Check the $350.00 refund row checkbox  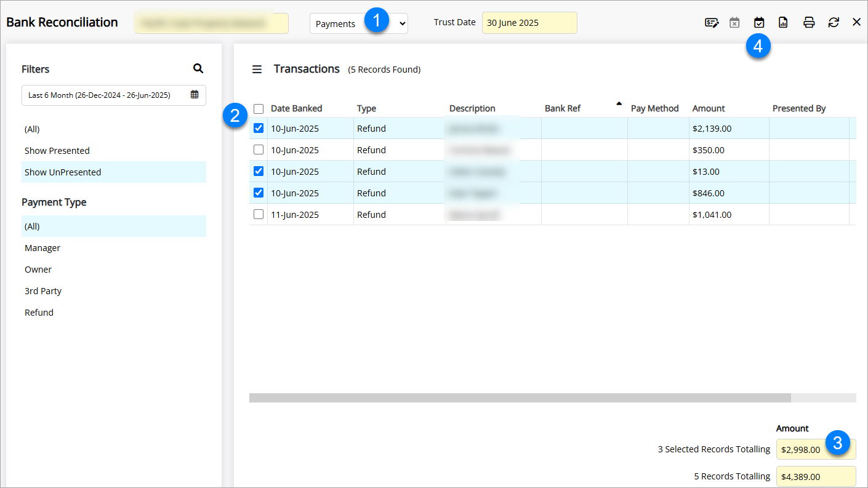259,150
